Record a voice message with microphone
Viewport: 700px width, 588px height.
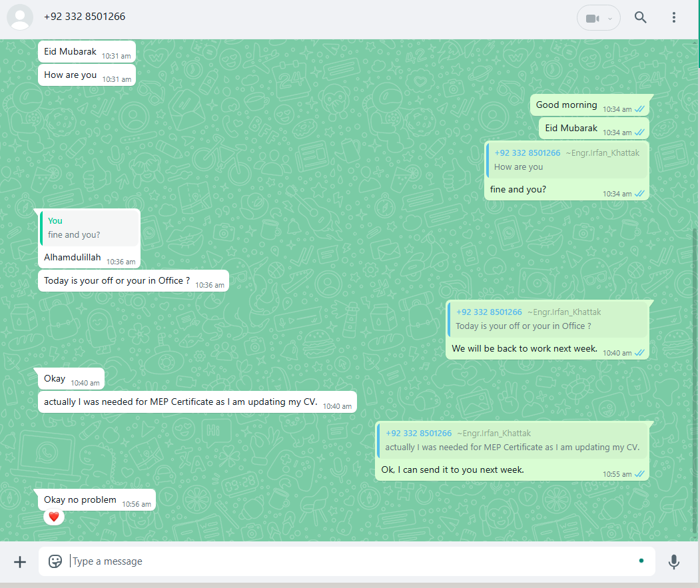pyautogui.click(x=673, y=561)
